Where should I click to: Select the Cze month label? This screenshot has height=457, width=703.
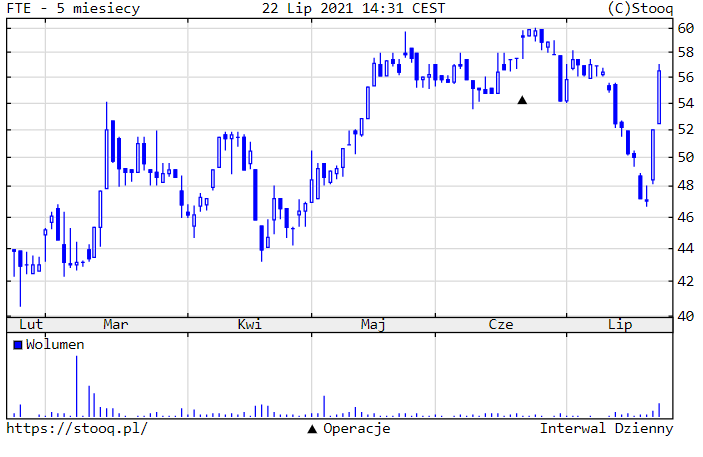click(500, 325)
